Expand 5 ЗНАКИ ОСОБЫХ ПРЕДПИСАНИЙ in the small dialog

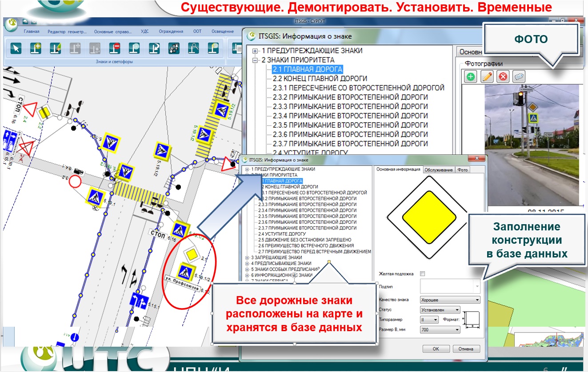pos(248,269)
